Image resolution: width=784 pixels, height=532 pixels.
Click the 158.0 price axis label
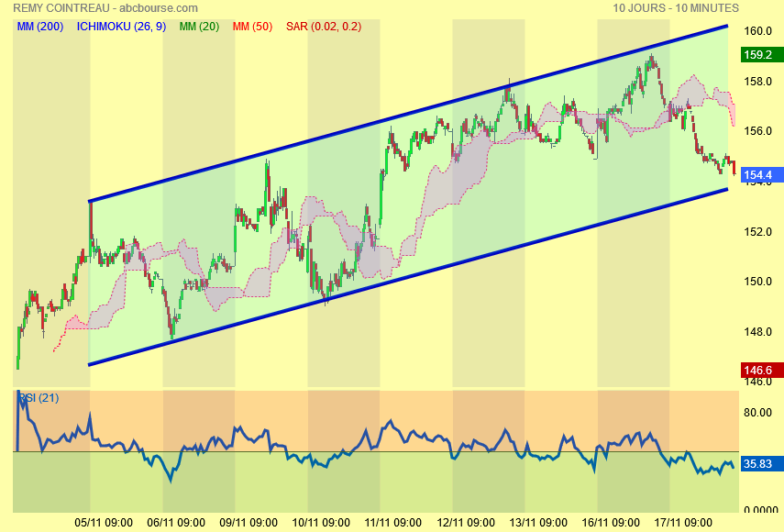[758, 81]
